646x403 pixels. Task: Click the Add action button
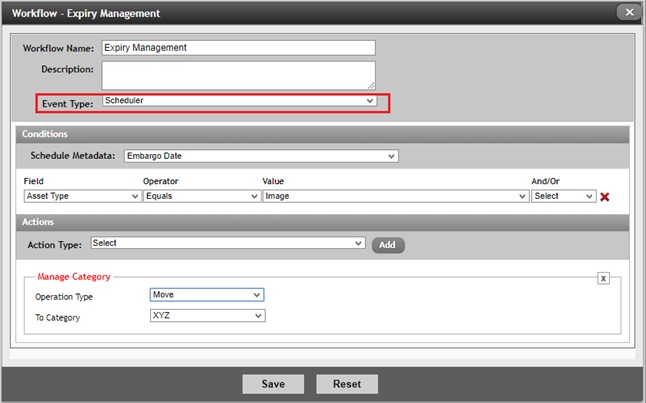388,245
